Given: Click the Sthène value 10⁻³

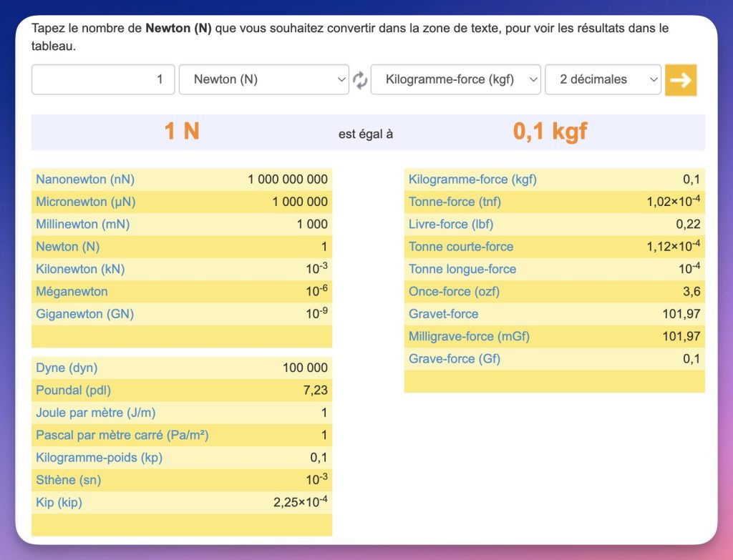Looking at the screenshot, I should [x=316, y=479].
